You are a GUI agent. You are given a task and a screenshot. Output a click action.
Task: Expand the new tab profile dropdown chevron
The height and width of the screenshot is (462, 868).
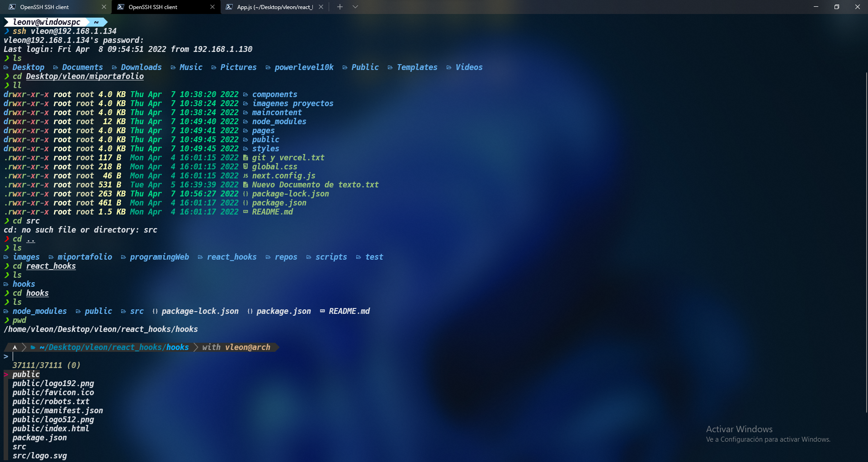pos(355,7)
